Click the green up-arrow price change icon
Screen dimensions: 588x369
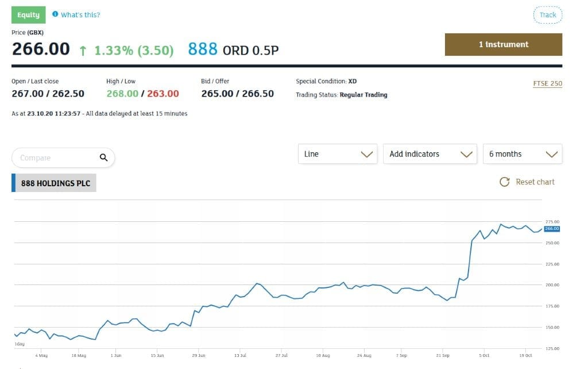pyautogui.click(x=83, y=51)
